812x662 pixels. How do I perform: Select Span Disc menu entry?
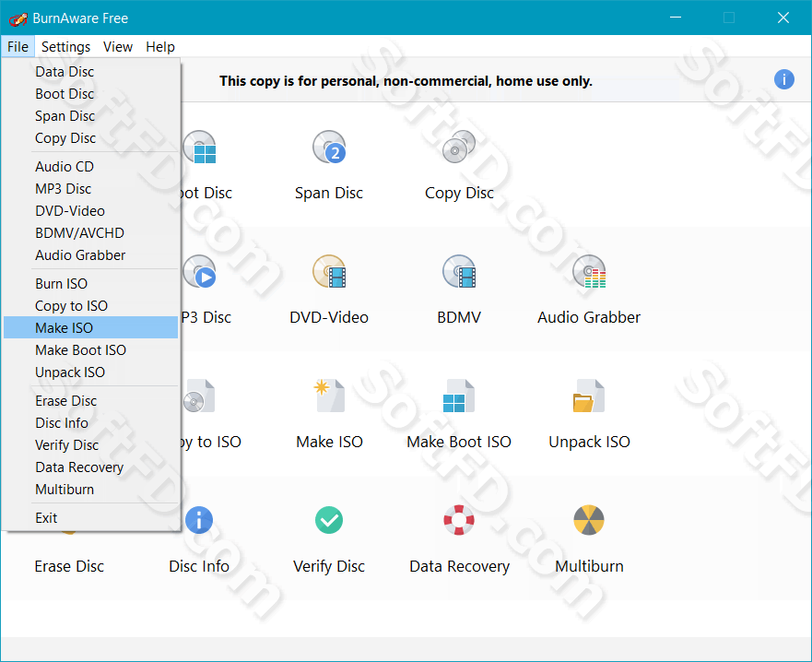pos(90,116)
